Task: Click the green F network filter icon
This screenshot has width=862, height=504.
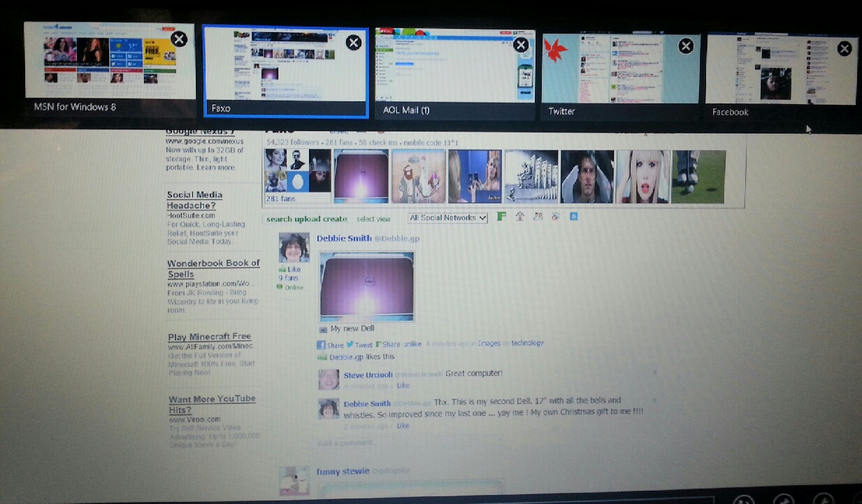Action: (x=501, y=217)
